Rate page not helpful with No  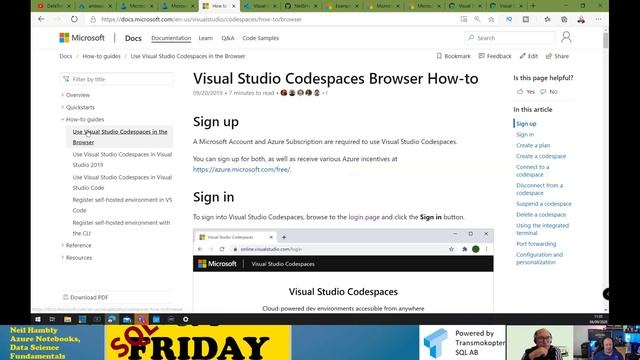pyautogui.click(x=549, y=92)
